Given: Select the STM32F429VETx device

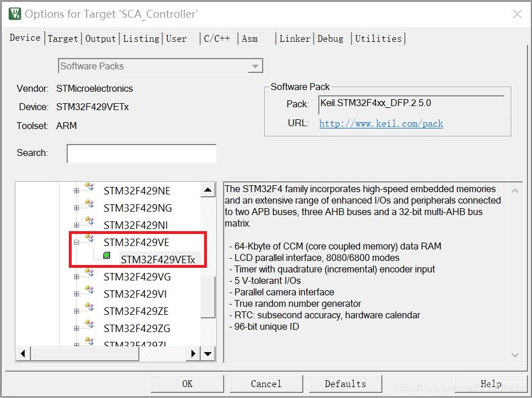Looking at the screenshot, I should pos(158,260).
